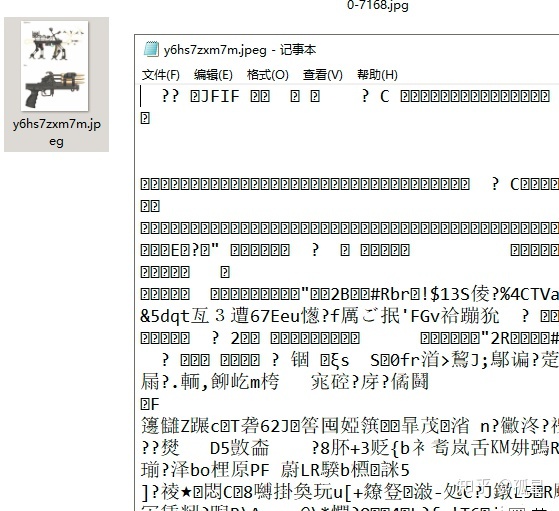Open the 格式(O) menu in Notepad
Viewport: 559px width, 511px height.
[268, 75]
